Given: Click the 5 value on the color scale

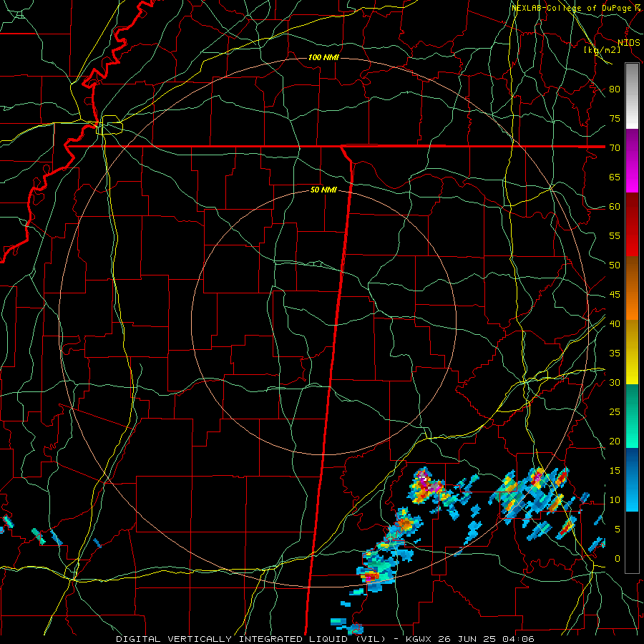Looking at the screenshot, I should point(617,530).
